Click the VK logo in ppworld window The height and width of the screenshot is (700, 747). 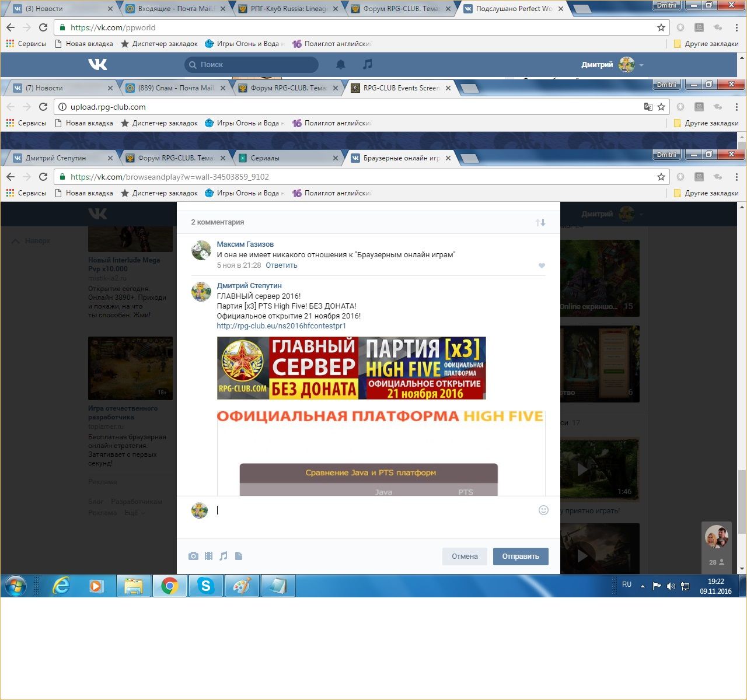97,65
